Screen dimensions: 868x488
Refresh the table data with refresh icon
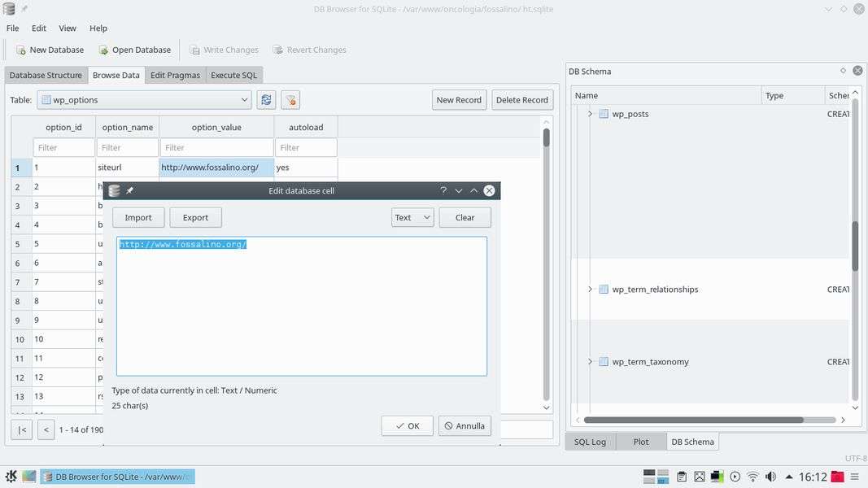[266, 100]
